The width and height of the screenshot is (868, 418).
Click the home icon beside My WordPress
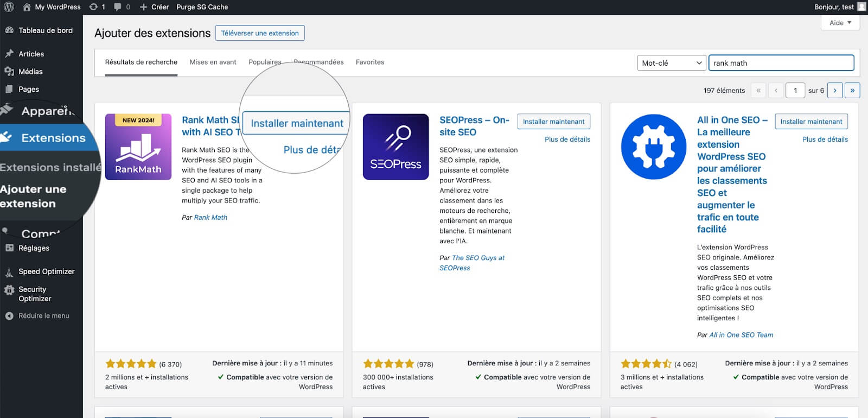tap(27, 7)
